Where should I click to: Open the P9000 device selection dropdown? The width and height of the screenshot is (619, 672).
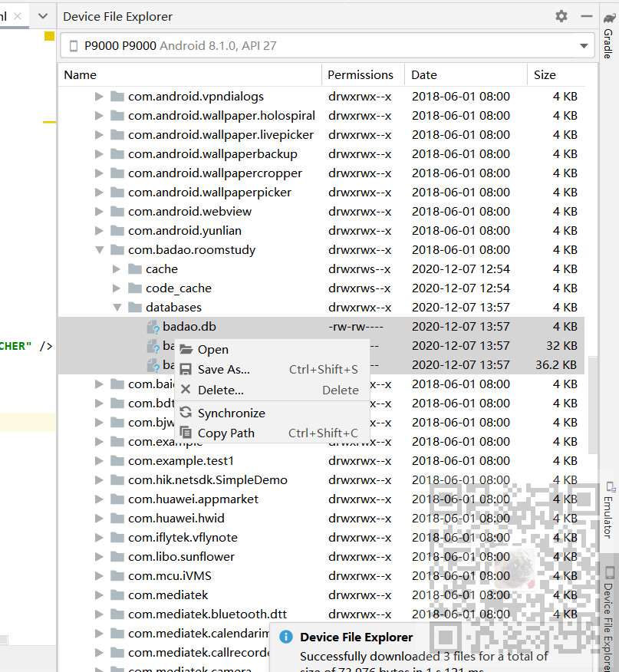(x=328, y=45)
